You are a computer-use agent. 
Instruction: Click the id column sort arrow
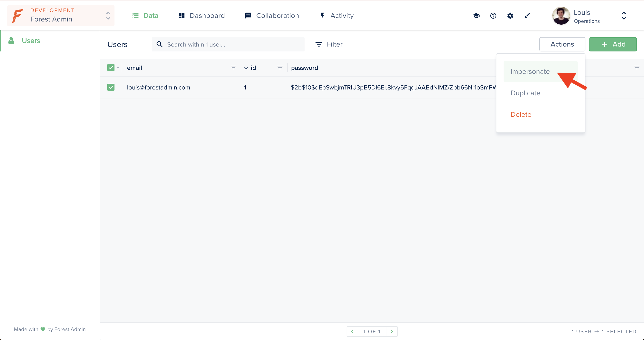point(246,68)
